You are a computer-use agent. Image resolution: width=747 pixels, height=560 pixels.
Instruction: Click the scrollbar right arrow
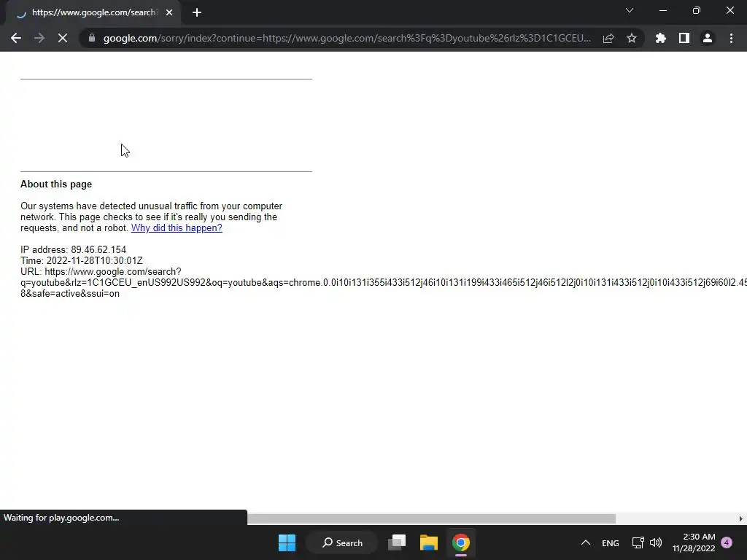[x=741, y=518]
